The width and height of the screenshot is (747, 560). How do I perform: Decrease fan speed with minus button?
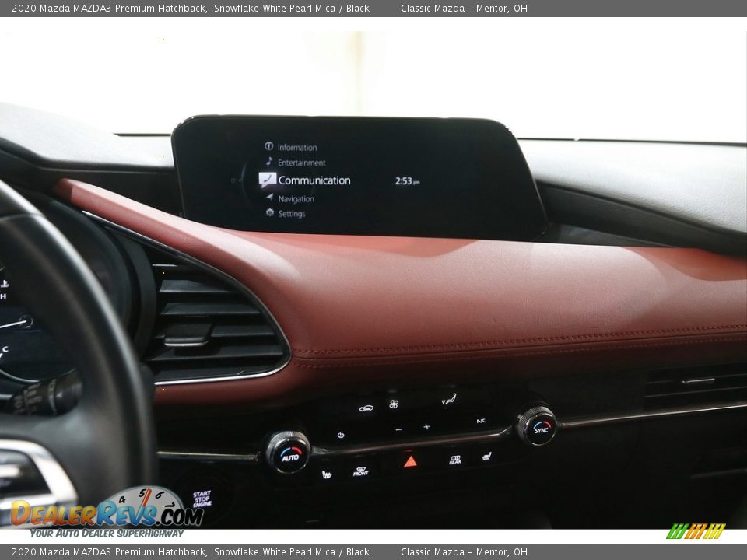pos(398,429)
